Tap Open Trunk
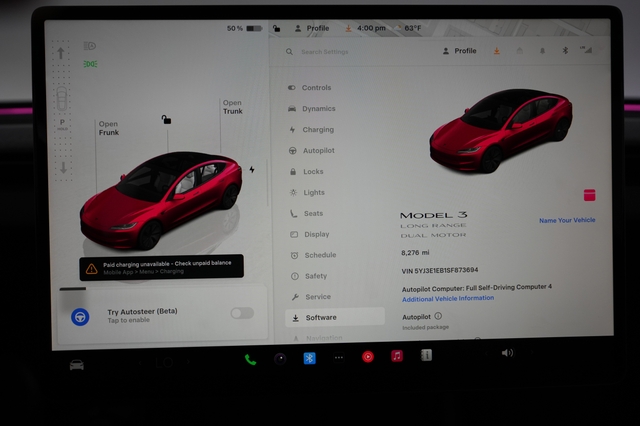The image size is (640, 426). click(x=233, y=107)
